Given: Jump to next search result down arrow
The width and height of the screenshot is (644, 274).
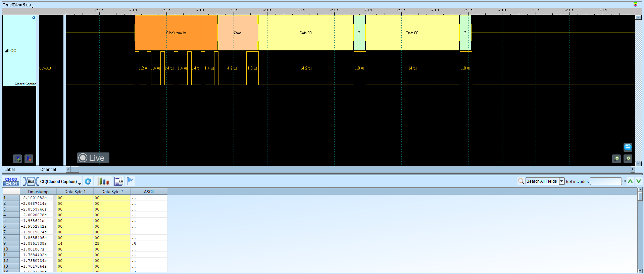Looking at the screenshot, I should click(x=638, y=181).
